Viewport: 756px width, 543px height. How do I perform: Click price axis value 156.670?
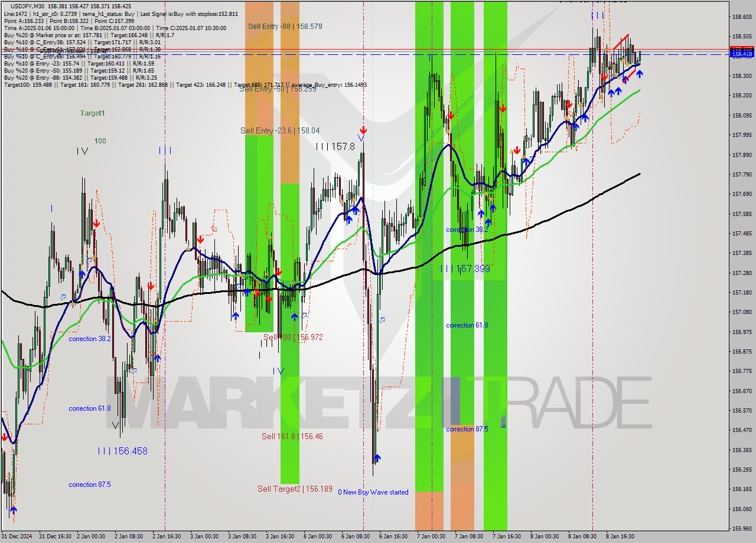click(742, 391)
